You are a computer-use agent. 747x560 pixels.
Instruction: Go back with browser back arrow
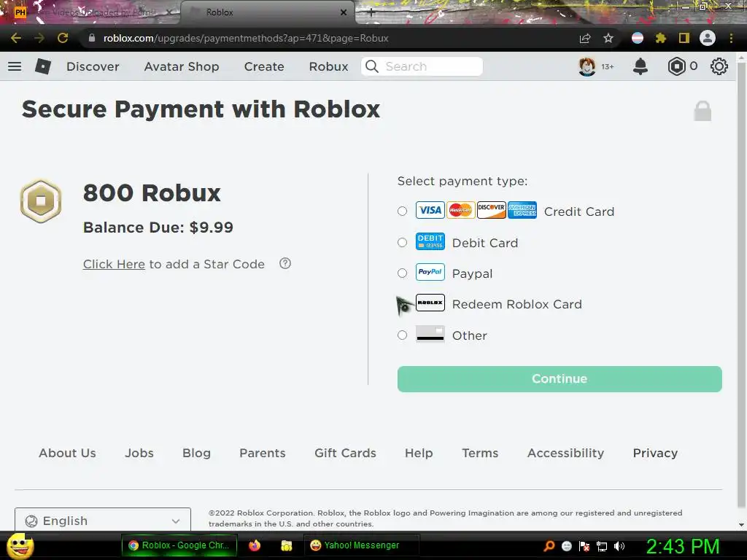click(16, 38)
